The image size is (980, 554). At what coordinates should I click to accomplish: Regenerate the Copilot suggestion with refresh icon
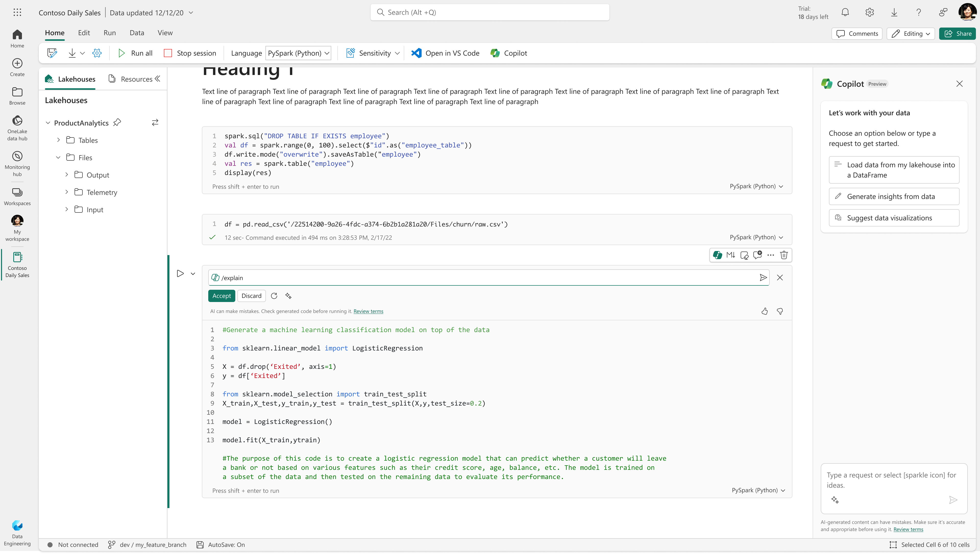click(x=274, y=296)
